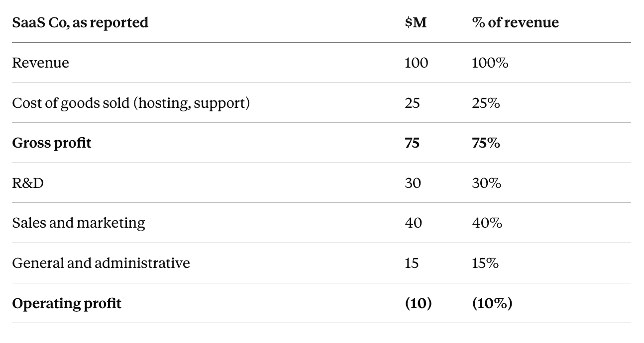The width and height of the screenshot is (644, 343).
Task: Click the Revenue value 100
Action: 416,63
